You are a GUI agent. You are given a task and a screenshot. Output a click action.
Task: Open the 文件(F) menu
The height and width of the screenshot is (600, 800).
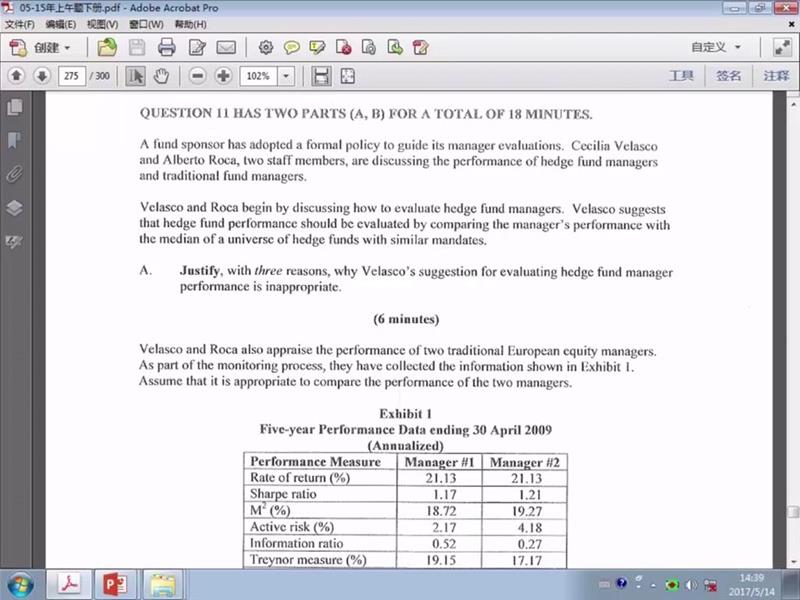click(19, 24)
